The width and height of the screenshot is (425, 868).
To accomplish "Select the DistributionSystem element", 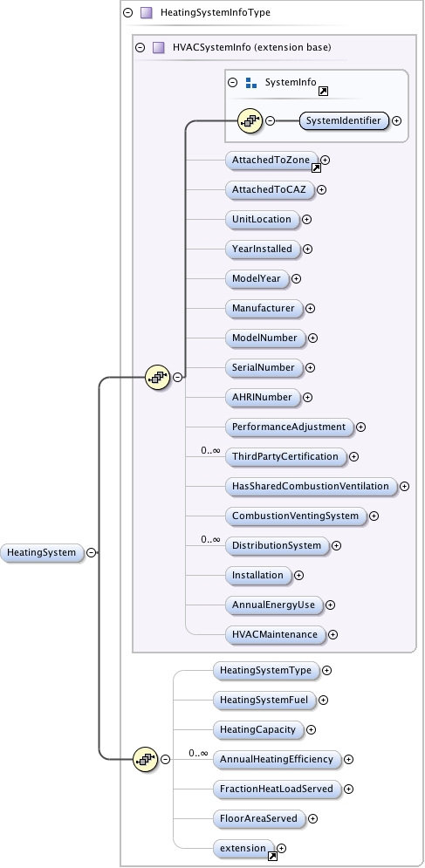I will tap(277, 545).
